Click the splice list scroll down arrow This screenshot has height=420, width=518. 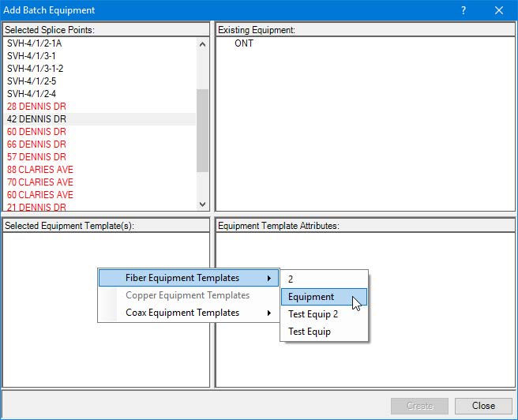202,204
